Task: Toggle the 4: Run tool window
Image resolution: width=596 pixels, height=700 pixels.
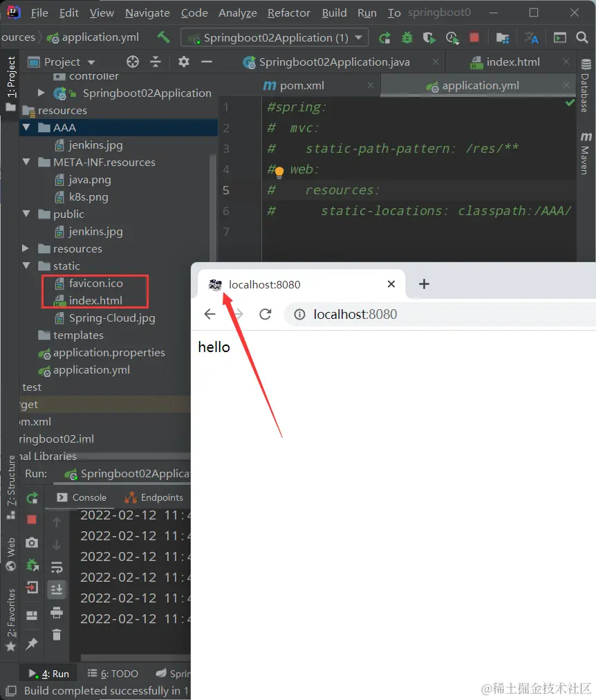Action: point(49,674)
